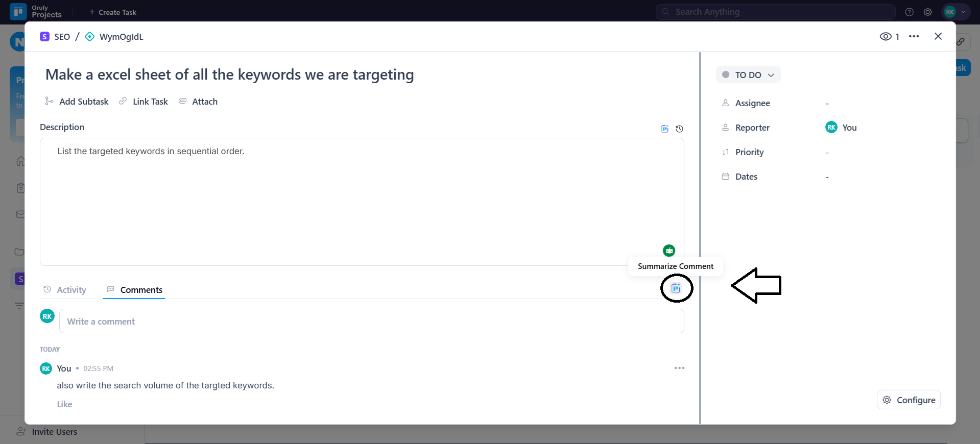Click the RK reporter avatar

[x=831, y=127]
